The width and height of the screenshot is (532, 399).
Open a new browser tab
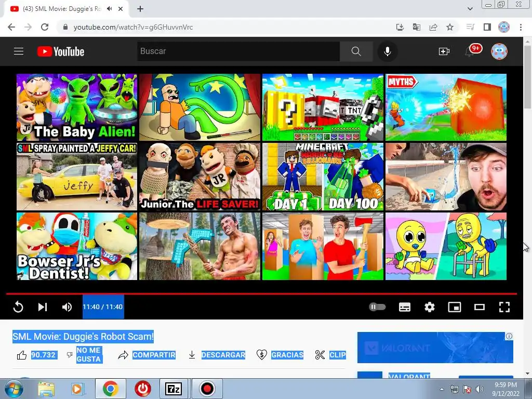pos(140,9)
